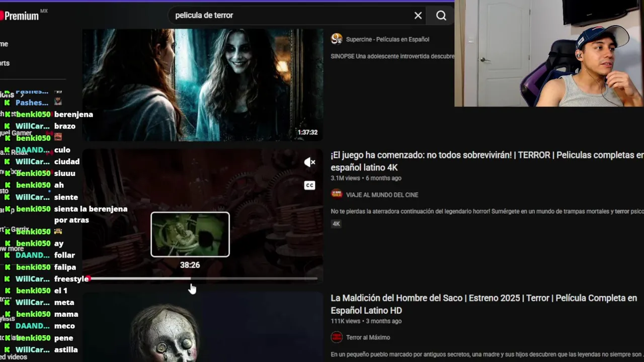Image resolution: width=644 pixels, height=362 pixels.
Task: Click the Terror al Máximo channel avatar
Action: point(337,337)
